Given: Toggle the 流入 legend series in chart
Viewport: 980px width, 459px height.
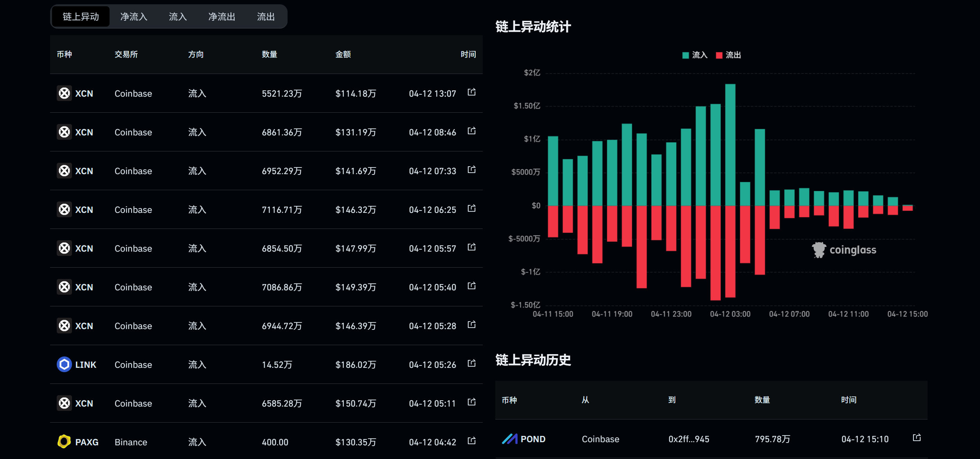Looking at the screenshot, I should tap(699, 55).
